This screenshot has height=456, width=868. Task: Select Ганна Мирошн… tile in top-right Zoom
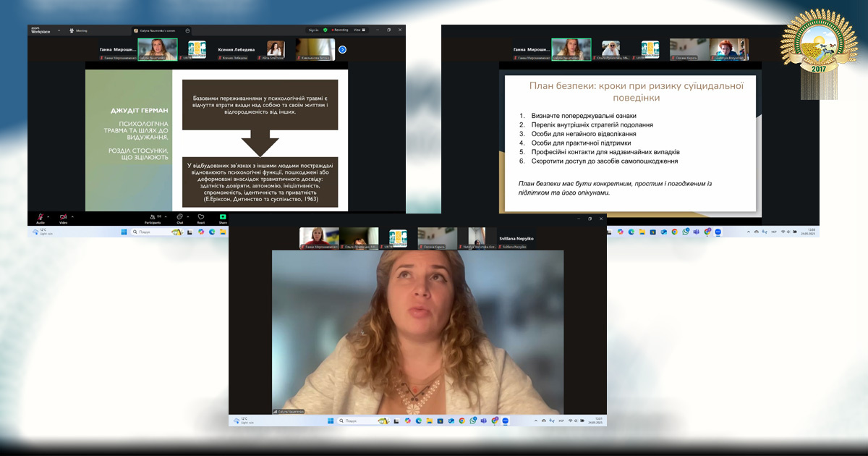tap(532, 49)
